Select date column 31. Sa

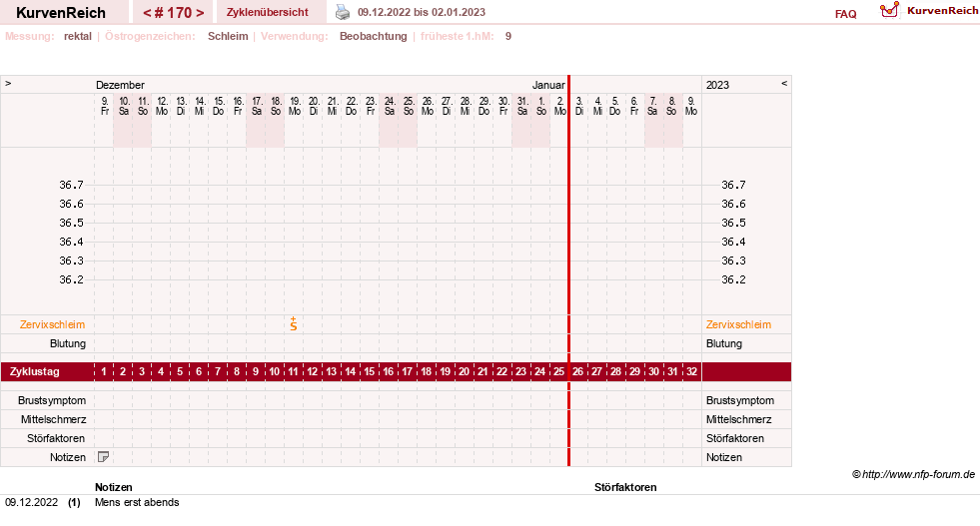pos(522,106)
